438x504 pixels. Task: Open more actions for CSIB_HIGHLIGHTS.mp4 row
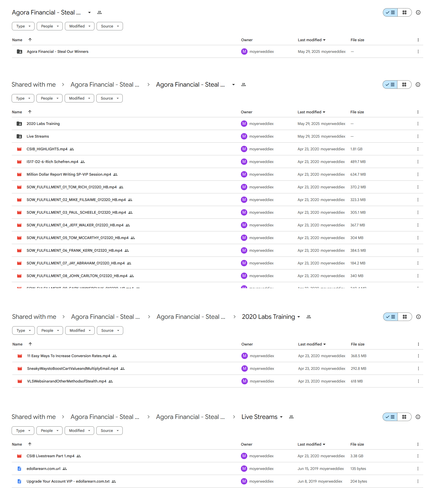418,149
